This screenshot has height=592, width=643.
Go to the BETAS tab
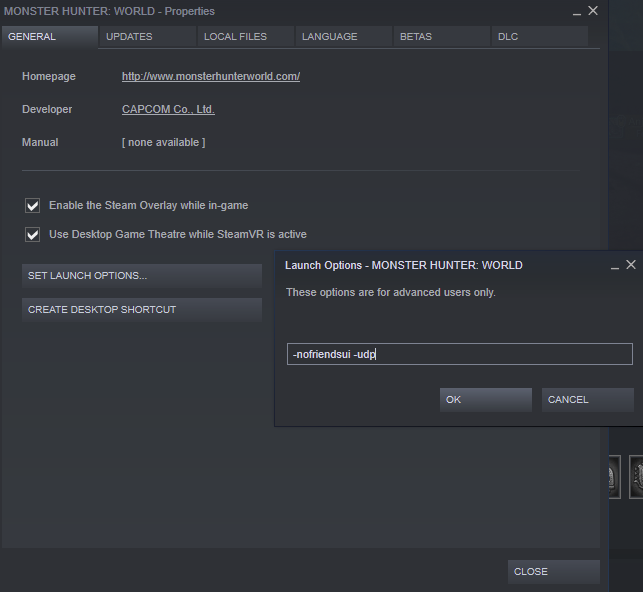[x=441, y=37]
